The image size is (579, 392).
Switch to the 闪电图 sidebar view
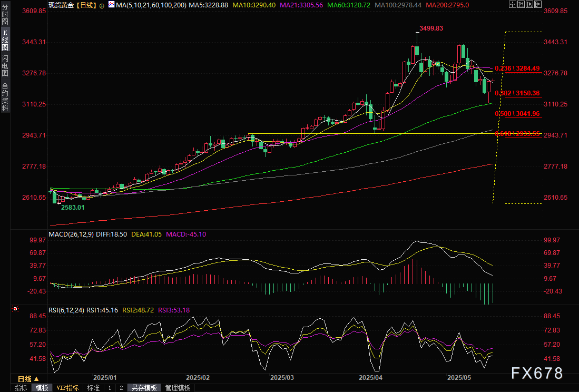tap(5, 66)
